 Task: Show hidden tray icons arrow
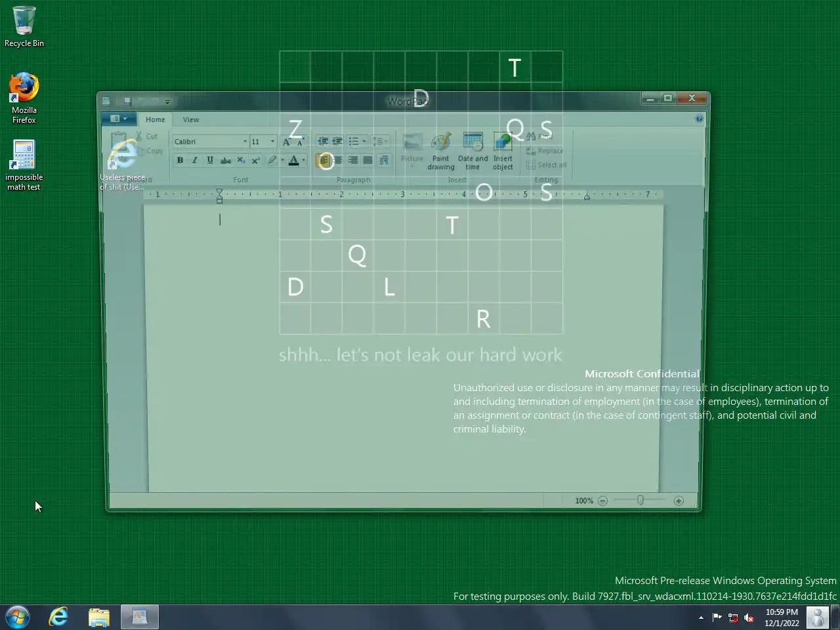tap(701, 618)
